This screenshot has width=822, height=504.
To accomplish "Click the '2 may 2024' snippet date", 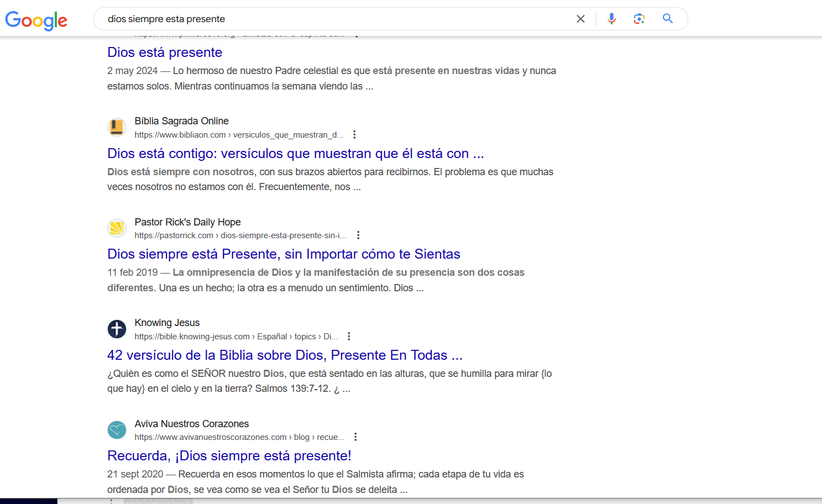I will tap(133, 71).
